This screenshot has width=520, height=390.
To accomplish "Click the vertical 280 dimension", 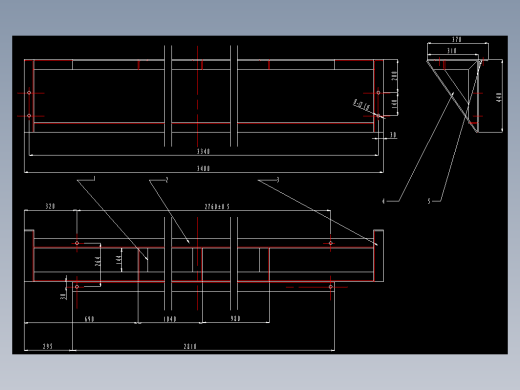I will [x=394, y=76].
